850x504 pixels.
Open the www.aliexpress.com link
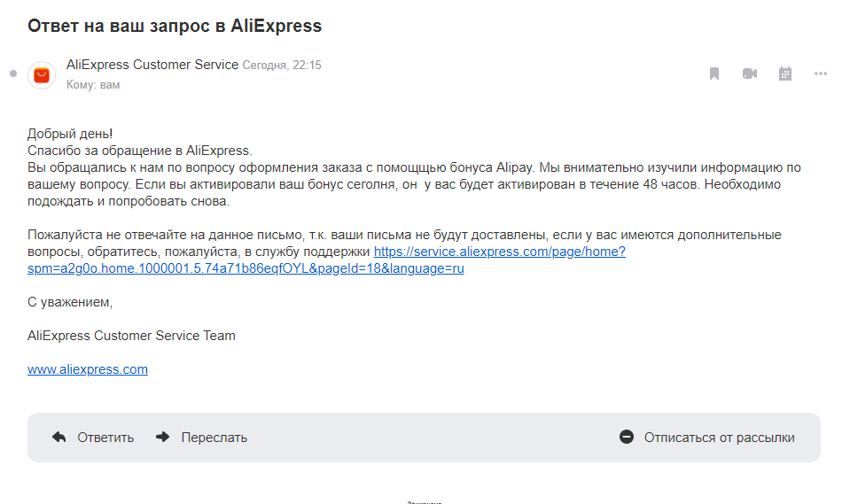88,369
